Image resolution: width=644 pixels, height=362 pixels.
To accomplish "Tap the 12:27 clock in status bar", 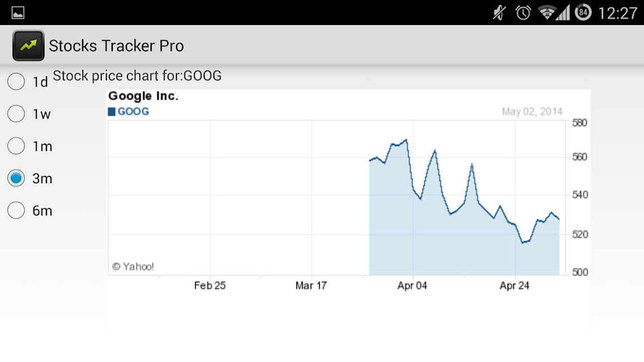I will pyautogui.click(x=617, y=13).
